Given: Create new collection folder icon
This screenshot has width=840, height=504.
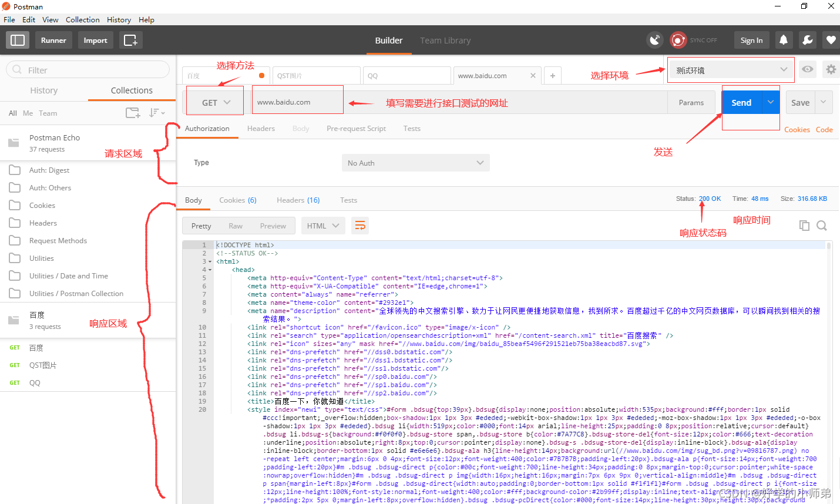Looking at the screenshot, I should (133, 113).
